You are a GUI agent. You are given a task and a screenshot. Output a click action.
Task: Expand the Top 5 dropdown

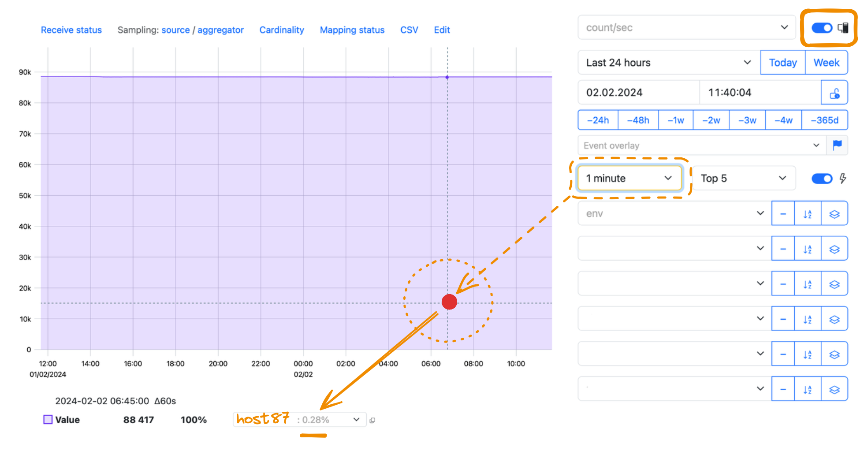tap(744, 178)
